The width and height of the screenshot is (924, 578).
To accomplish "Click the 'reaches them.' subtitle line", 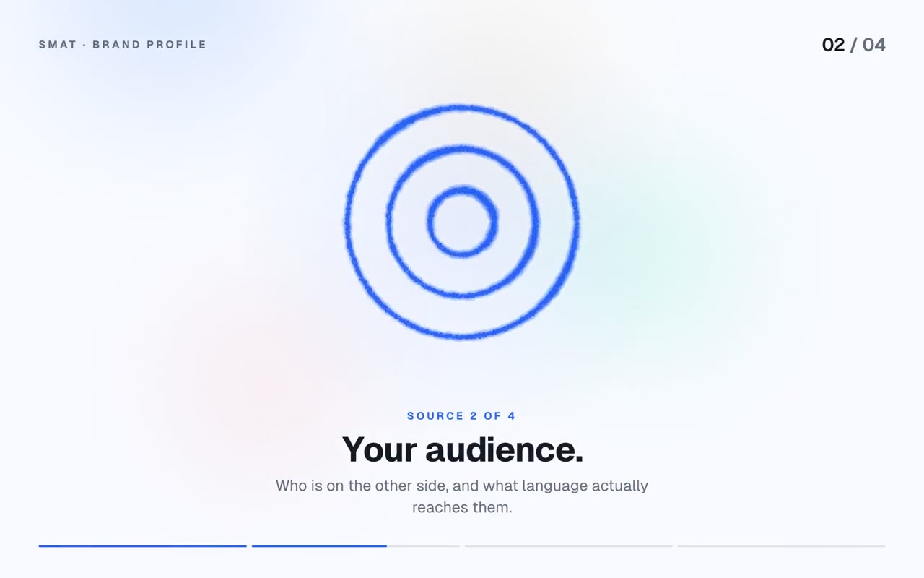I will pyautogui.click(x=462, y=507).
